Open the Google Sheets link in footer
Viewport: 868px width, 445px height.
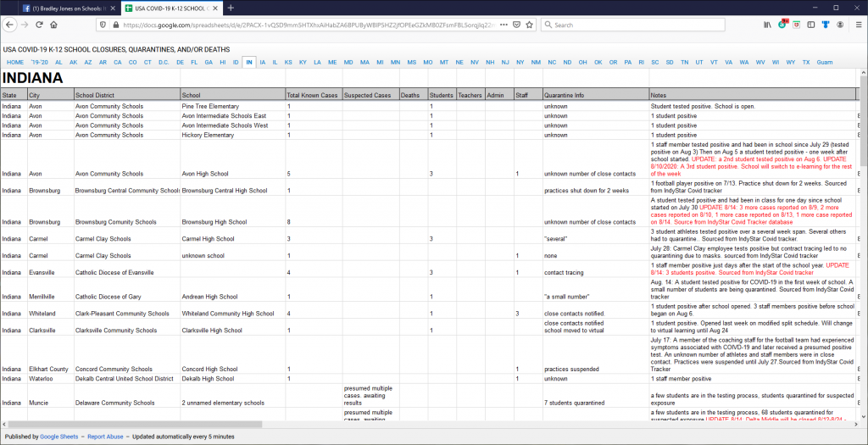coord(59,437)
